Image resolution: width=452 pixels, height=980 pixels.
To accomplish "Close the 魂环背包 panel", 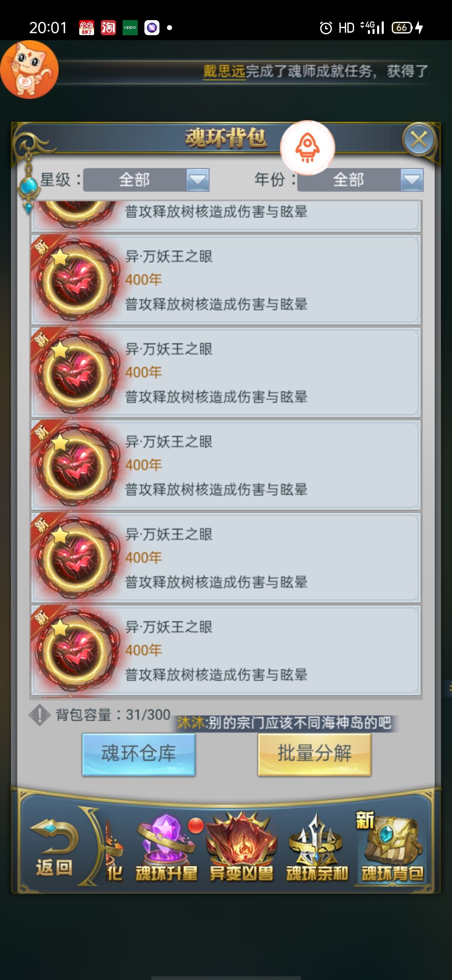I will click(x=419, y=139).
